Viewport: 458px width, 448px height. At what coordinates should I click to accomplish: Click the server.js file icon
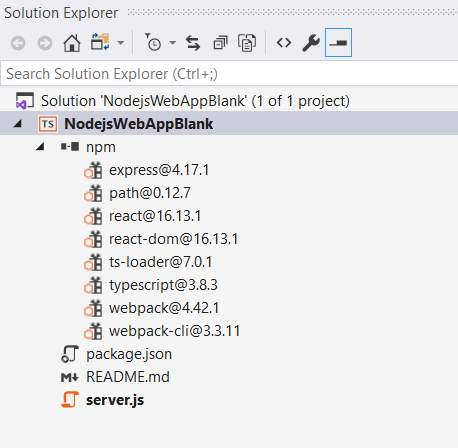[70, 400]
